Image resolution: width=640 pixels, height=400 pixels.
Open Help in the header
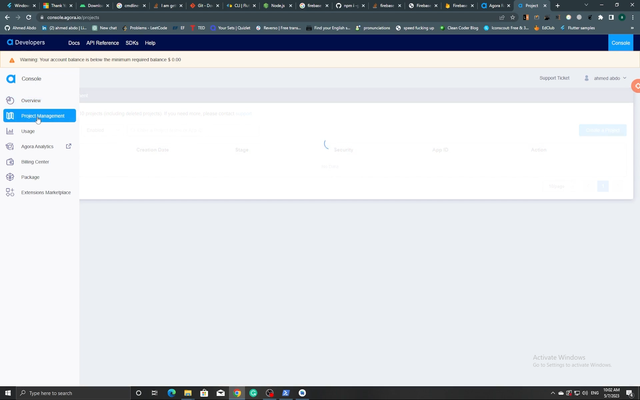click(150, 43)
